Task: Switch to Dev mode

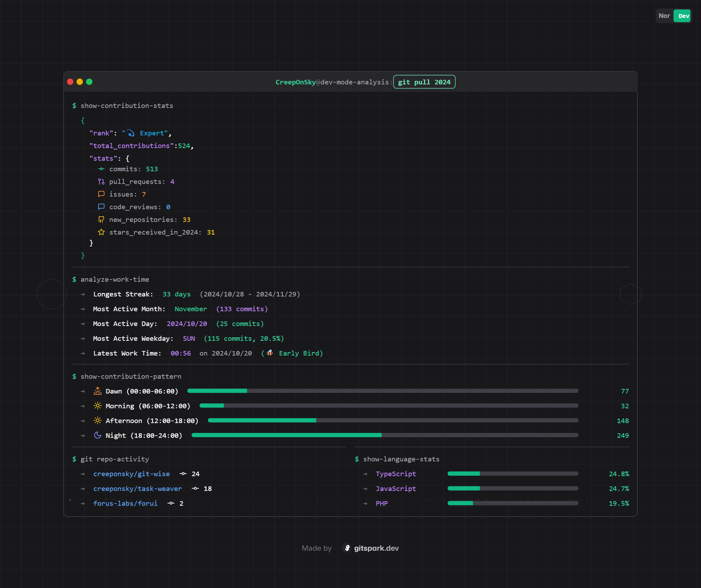Action: tap(683, 15)
